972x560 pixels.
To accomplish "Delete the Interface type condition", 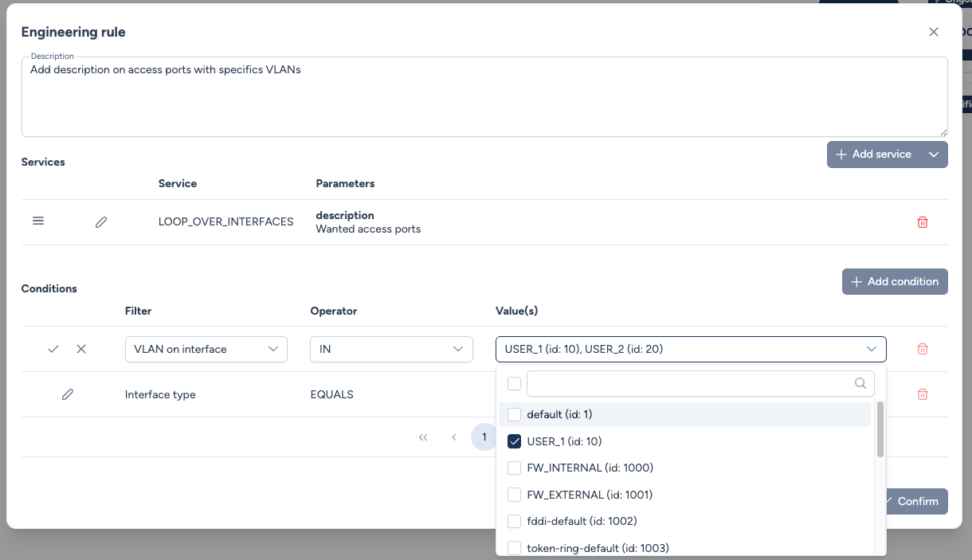I will [x=923, y=394].
